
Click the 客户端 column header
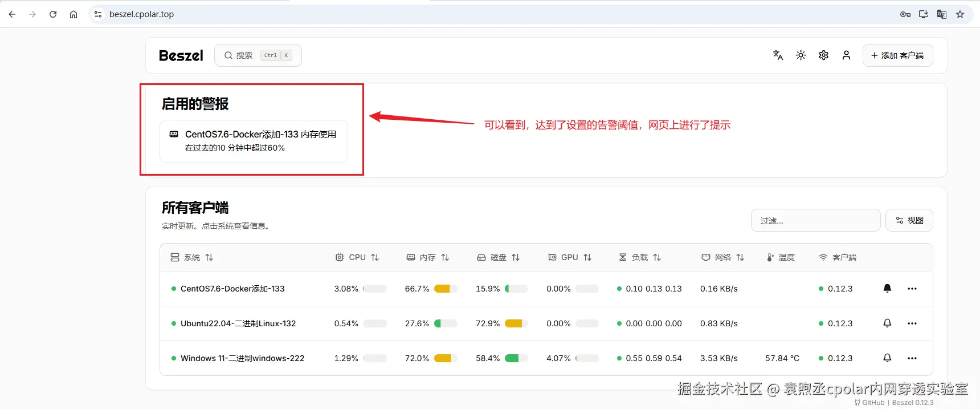coord(837,257)
